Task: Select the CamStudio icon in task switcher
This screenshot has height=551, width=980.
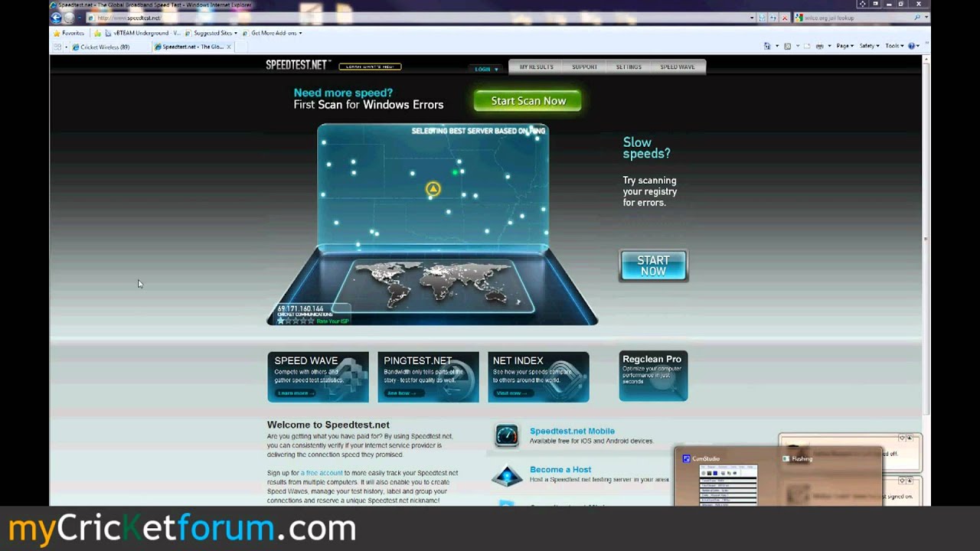Action: tap(687, 459)
